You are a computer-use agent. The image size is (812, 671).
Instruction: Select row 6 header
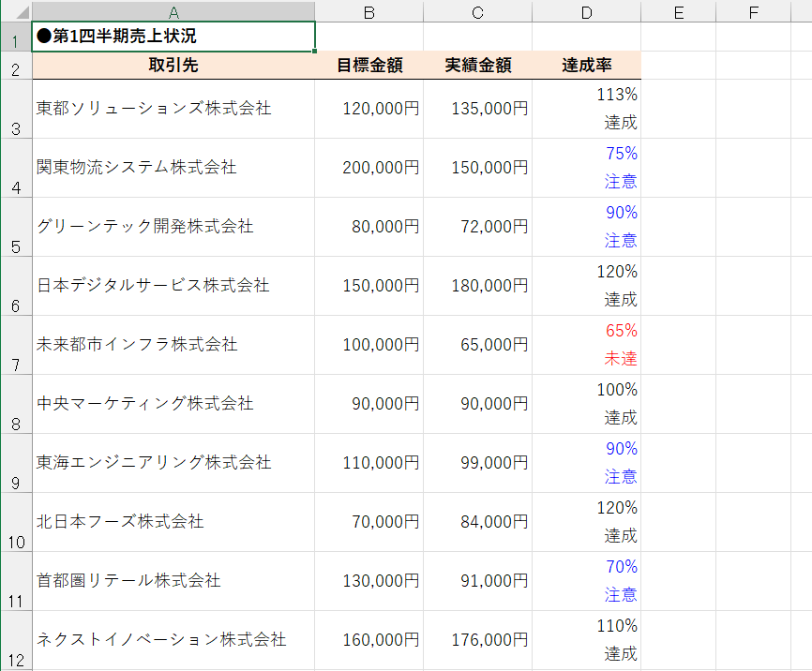pyautogui.click(x=16, y=286)
